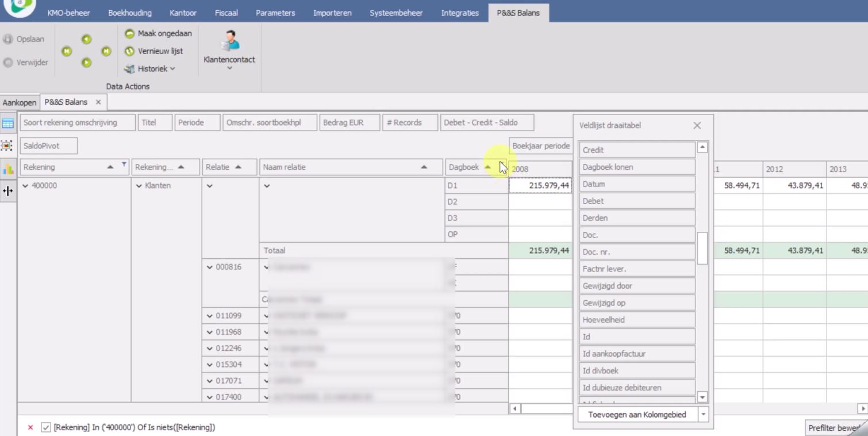Toggle the Rekening filter checkbox
Image resolution: width=868 pixels, height=436 pixels.
point(46,427)
